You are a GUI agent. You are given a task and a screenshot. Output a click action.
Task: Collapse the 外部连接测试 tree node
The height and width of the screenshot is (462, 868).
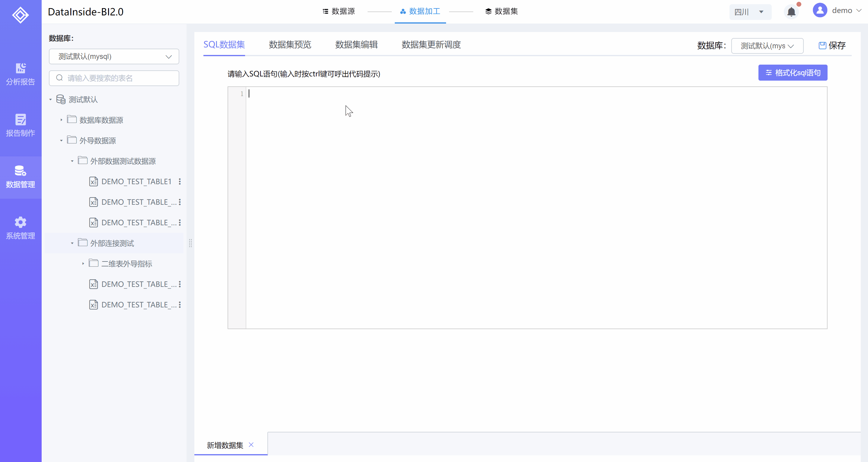click(x=72, y=243)
